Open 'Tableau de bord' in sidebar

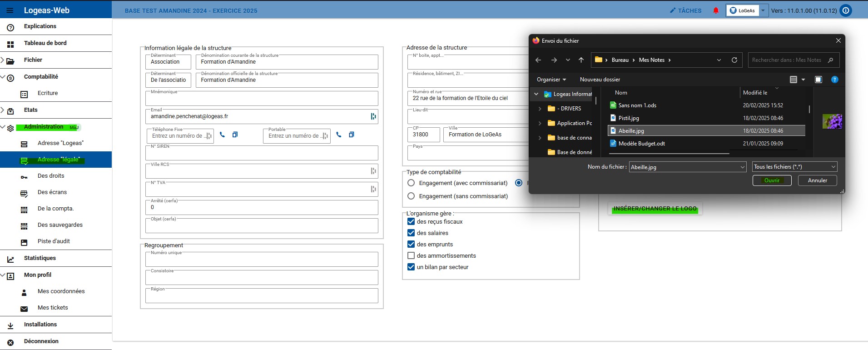tap(45, 43)
